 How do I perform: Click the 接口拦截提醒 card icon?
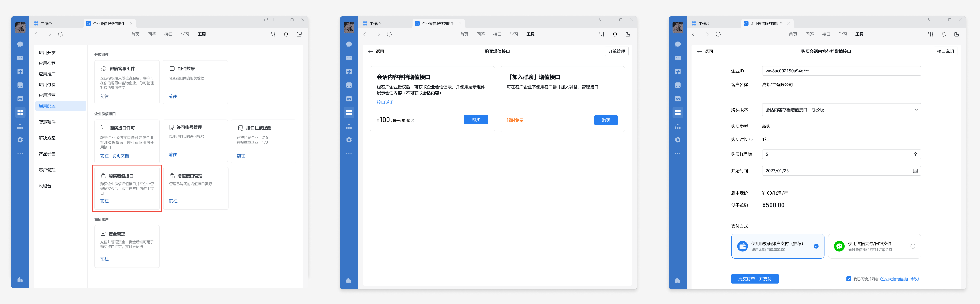click(240, 128)
